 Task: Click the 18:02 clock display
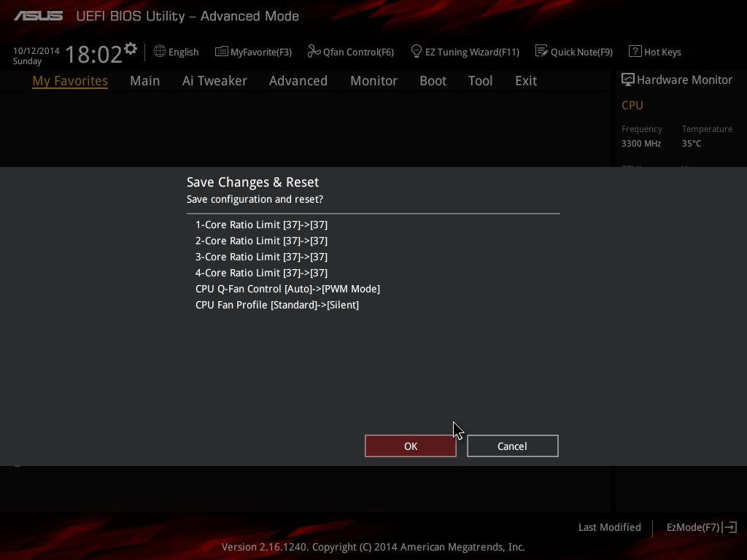pos(94,54)
